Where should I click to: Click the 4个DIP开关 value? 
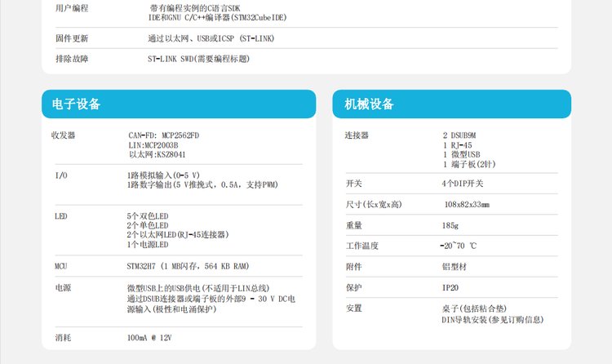pos(463,182)
